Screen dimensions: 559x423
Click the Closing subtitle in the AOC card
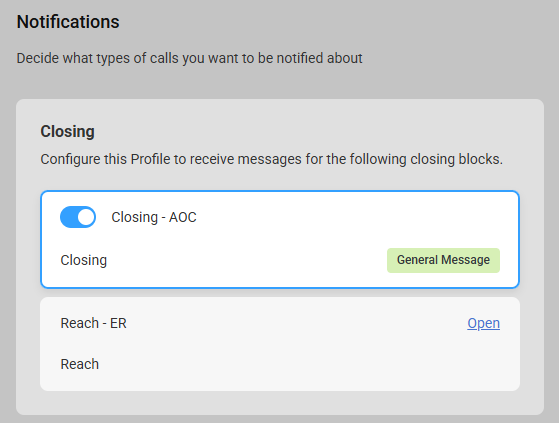(83, 260)
